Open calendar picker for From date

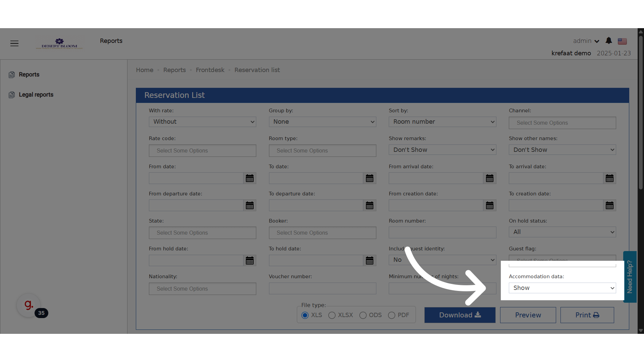[250, 178]
